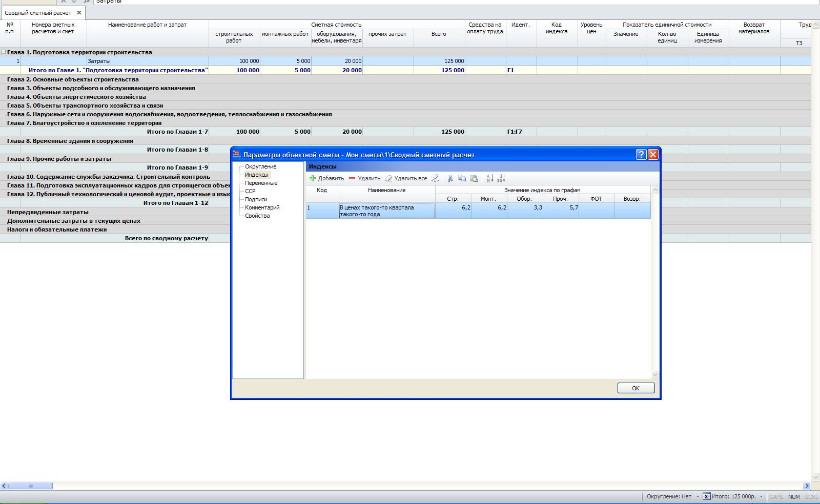Click the horizontal scrollbar thumb at bottom
Viewport: 820px width, 504px height.
pyautogui.click(x=31, y=486)
